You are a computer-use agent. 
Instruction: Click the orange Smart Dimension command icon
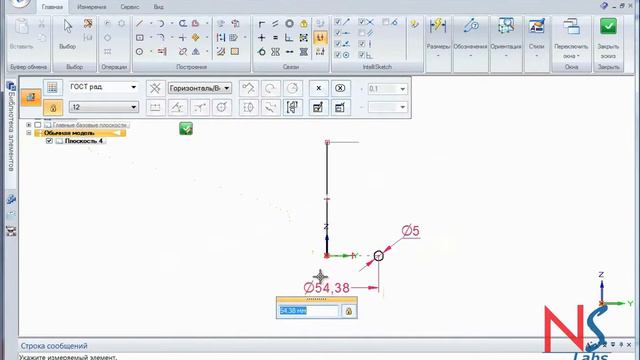(x=31, y=97)
